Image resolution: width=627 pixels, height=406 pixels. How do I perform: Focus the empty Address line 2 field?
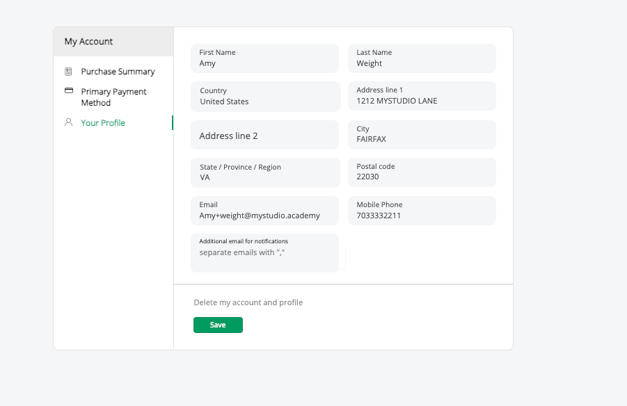click(x=264, y=135)
